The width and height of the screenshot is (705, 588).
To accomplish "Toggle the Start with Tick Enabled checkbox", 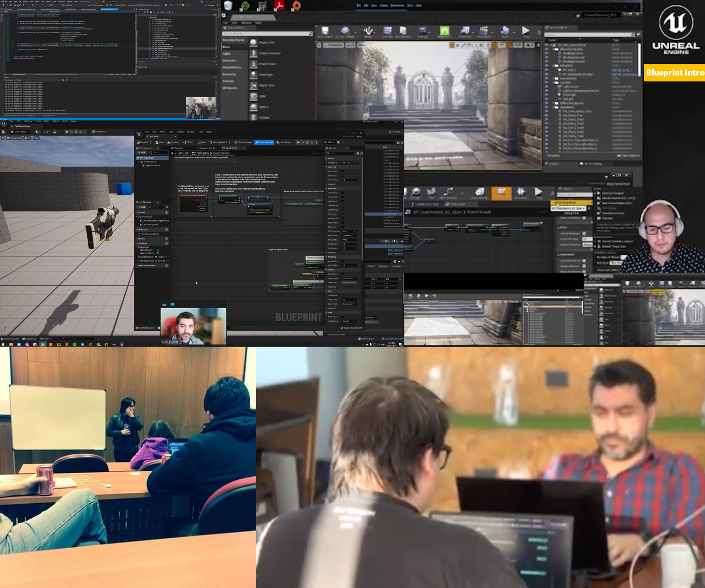I will click(x=343, y=176).
